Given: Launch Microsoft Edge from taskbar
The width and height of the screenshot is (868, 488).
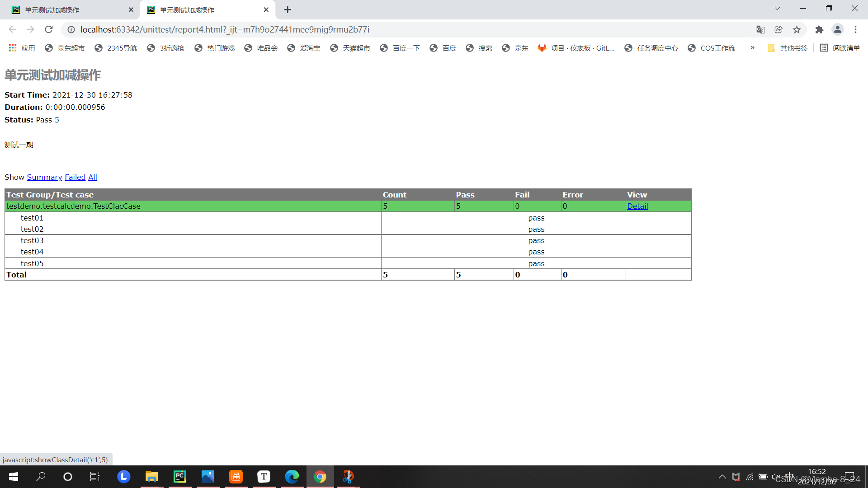Looking at the screenshot, I should click(x=292, y=477).
